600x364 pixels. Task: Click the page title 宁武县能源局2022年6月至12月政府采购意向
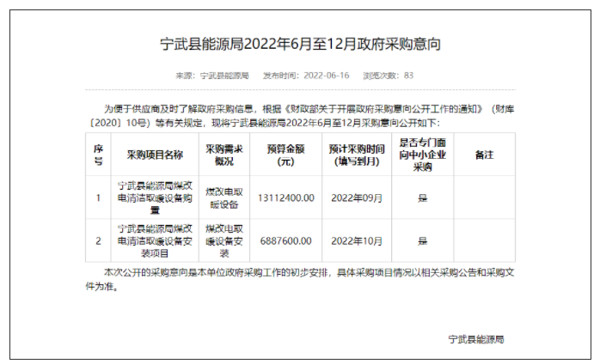tap(300, 44)
